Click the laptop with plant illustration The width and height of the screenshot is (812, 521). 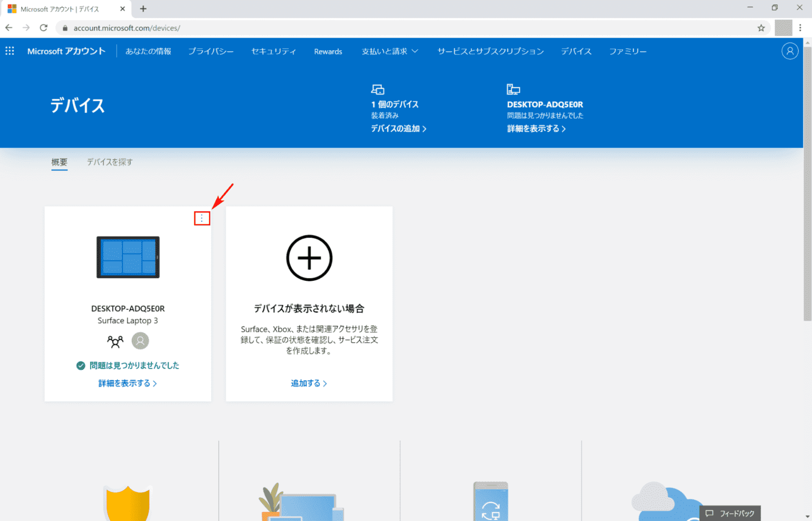[x=302, y=502]
